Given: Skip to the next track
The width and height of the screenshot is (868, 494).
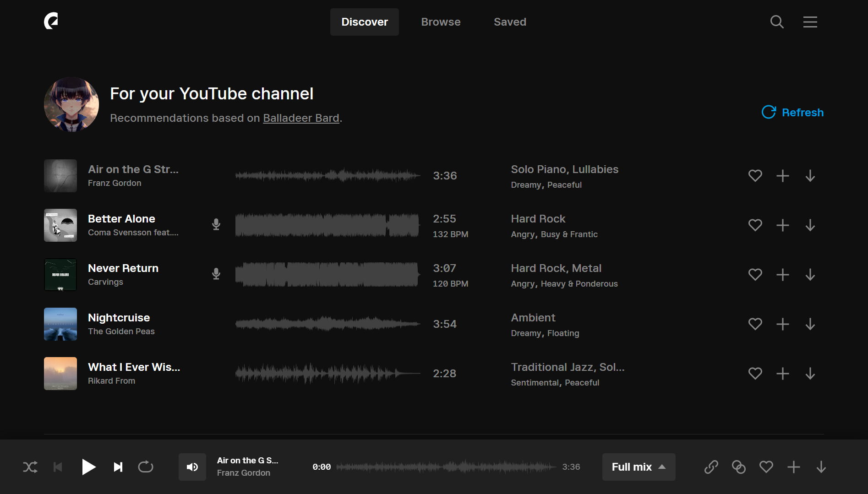Looking at the screenshot, I should tap(118, 467).
